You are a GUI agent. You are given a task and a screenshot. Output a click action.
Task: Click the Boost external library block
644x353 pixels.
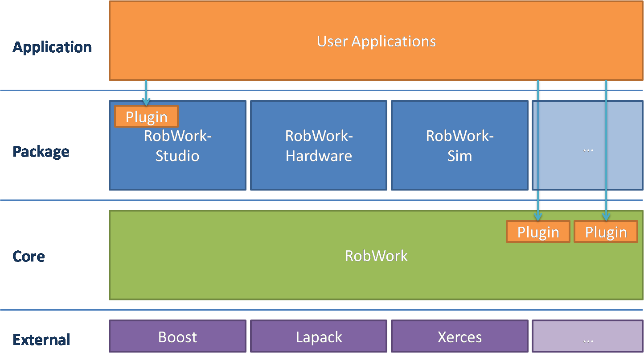click(177, 336)
